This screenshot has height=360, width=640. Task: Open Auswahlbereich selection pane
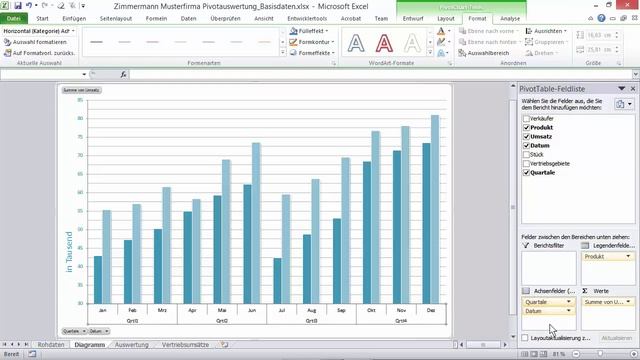click(x=484, y=53)
